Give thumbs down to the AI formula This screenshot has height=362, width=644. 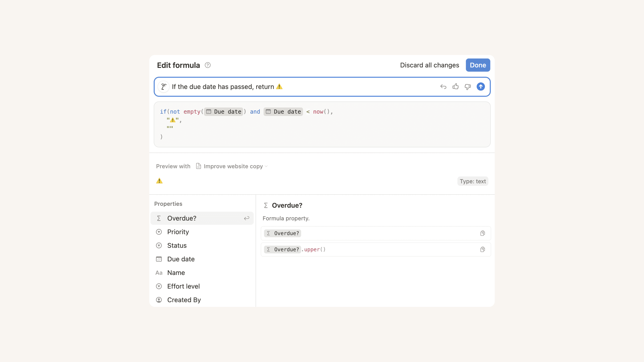pyautogui.click(x=468, y=87)
